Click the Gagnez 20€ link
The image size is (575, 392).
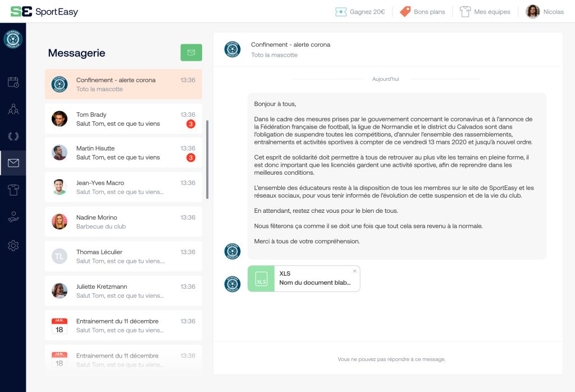tap(360, 12)
